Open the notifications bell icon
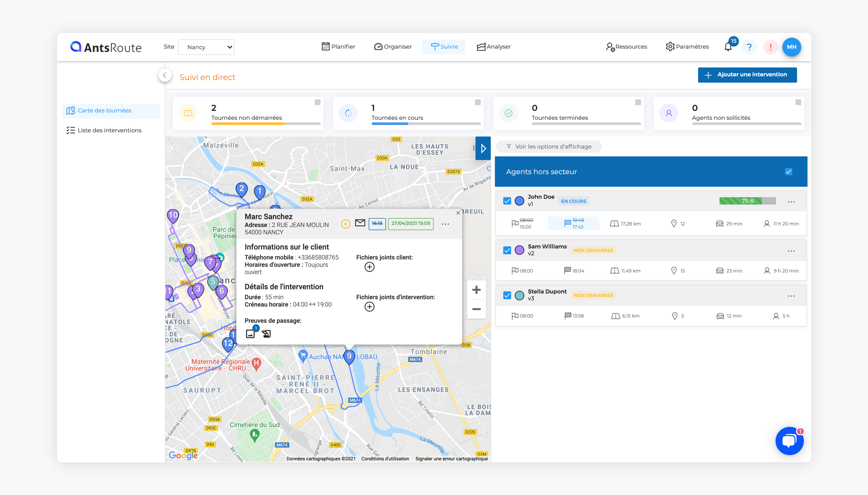Screen dimensions: 868x495 pyautogui.click(x=728, y=47)
